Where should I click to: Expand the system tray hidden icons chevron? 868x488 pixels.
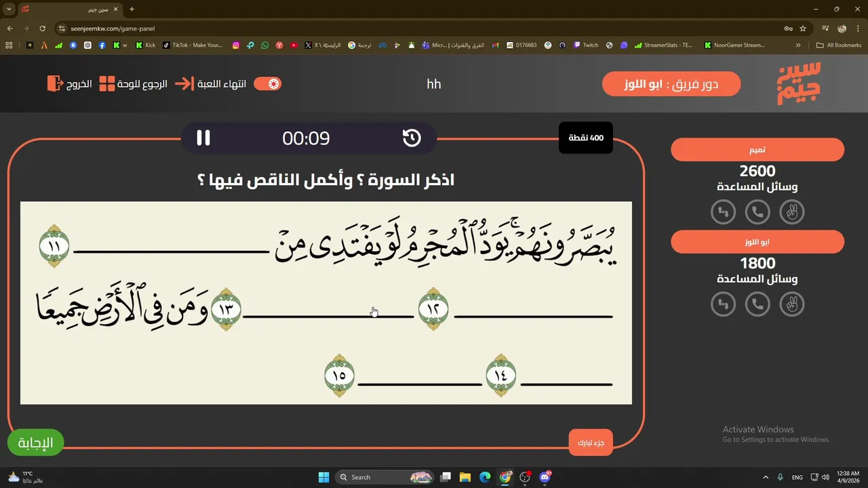click(x=766, y=477)
